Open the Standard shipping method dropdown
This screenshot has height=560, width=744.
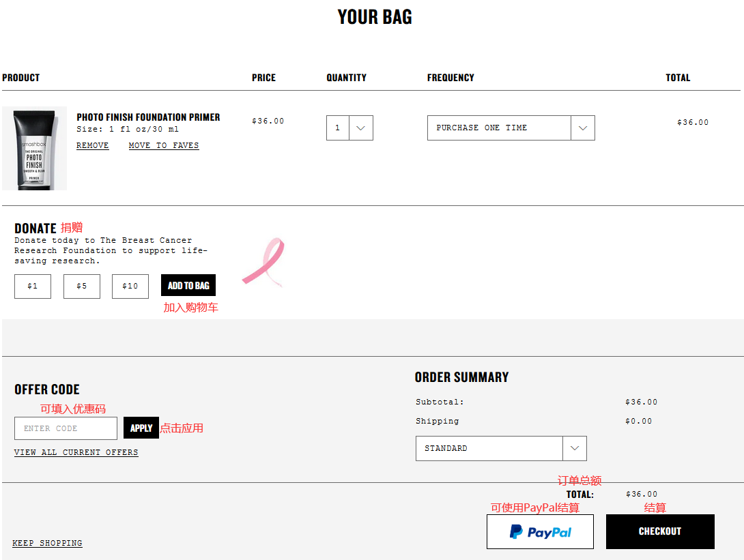click(x=574, y=448)
